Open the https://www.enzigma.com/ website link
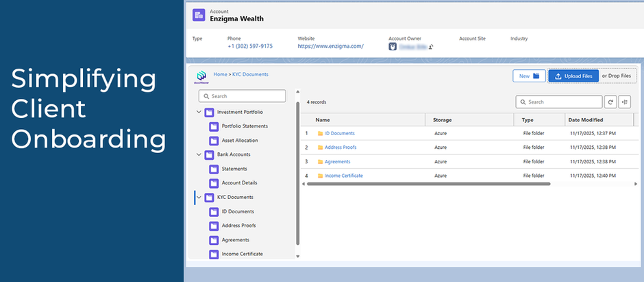This screenshot has height=282, width=644. [x=331, y=47]
